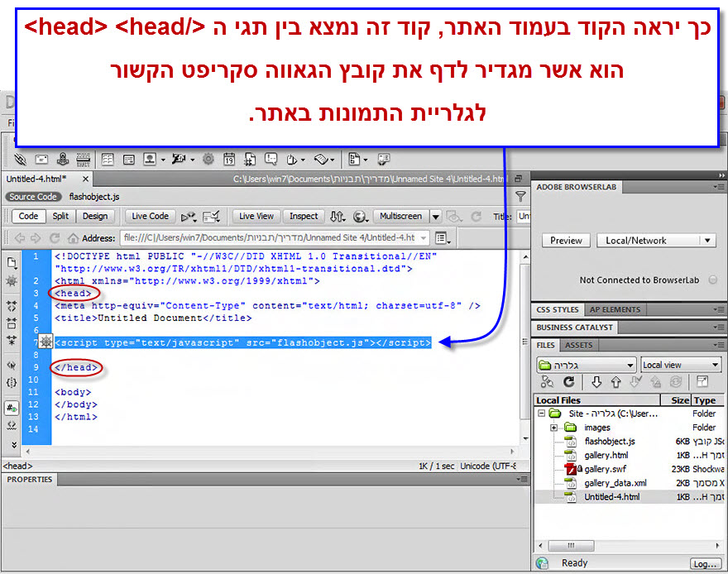The height and width of the screenshot is (574, 728).
Task: Toggle Live View
Action: (x=256, y=216)
